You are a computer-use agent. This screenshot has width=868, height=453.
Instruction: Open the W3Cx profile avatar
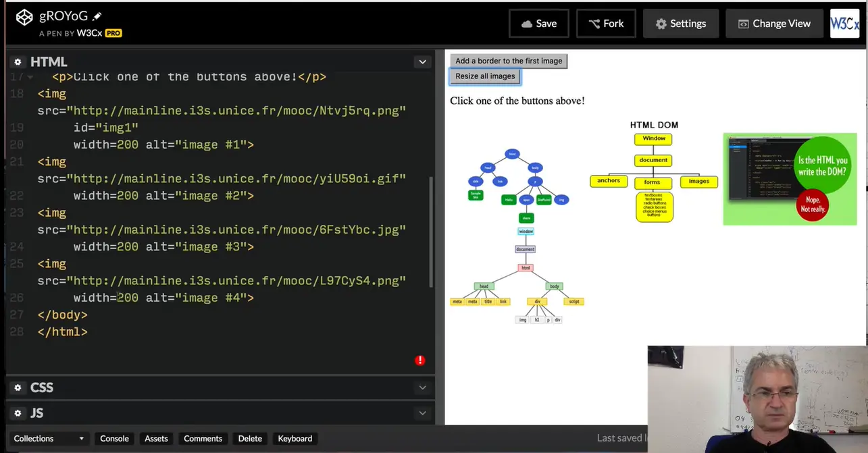pos(844,23)
